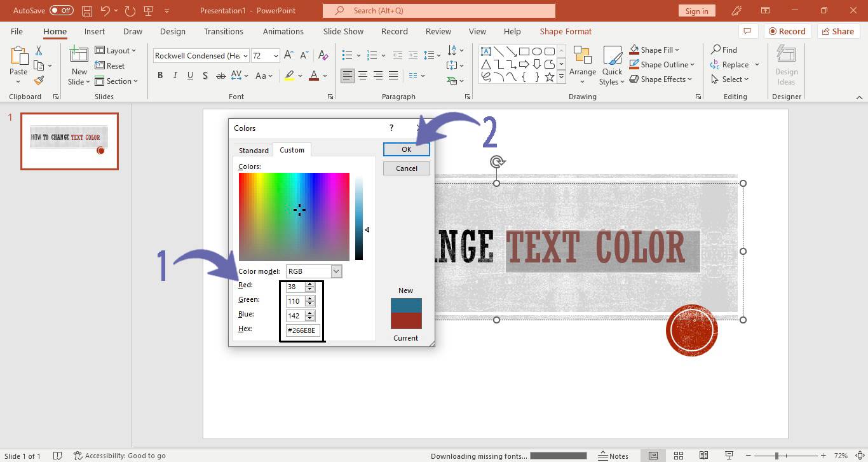Screen dimensions: 868x462
Task: Select the Custom tab in Colors dialog
Action: click(x=292, y=150)
